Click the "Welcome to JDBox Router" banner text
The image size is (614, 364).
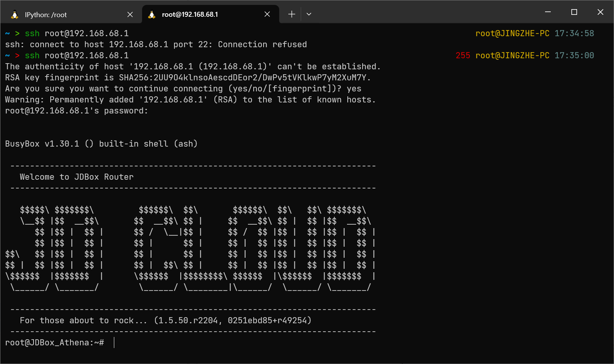pyautogui.click(x=77, y=177)
